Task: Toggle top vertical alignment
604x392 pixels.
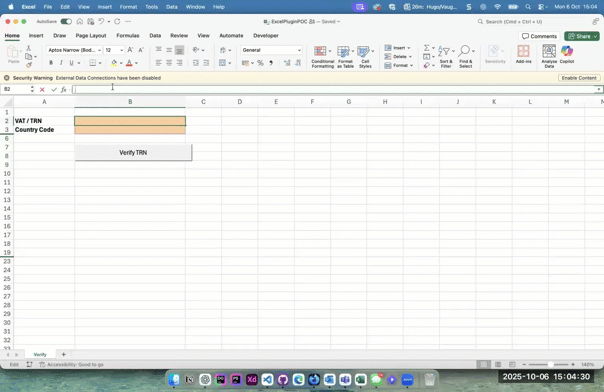Action: coord(159,50)
